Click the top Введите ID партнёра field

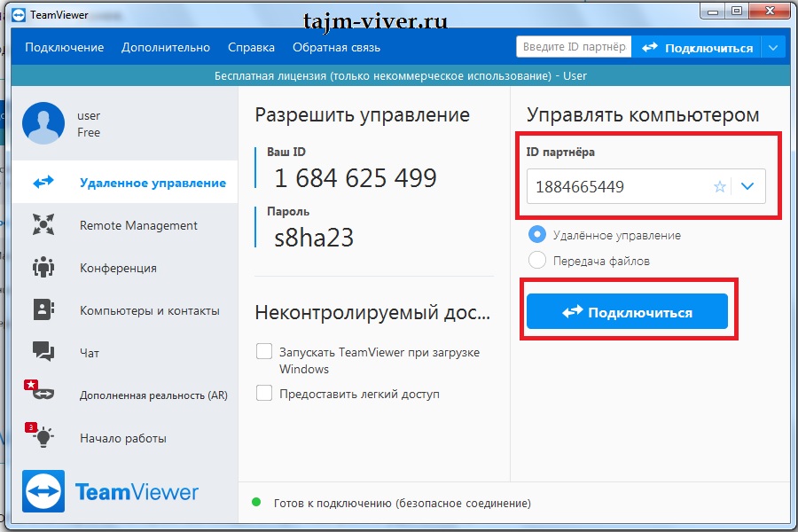point(574,47)
